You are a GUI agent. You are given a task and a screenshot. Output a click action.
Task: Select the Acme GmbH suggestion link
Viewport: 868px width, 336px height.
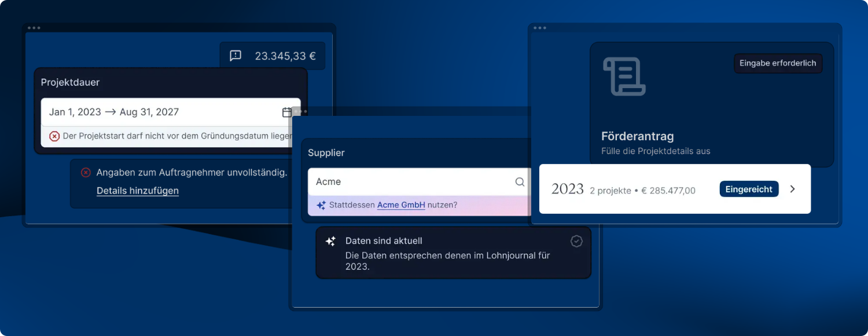tap(401, 205)
